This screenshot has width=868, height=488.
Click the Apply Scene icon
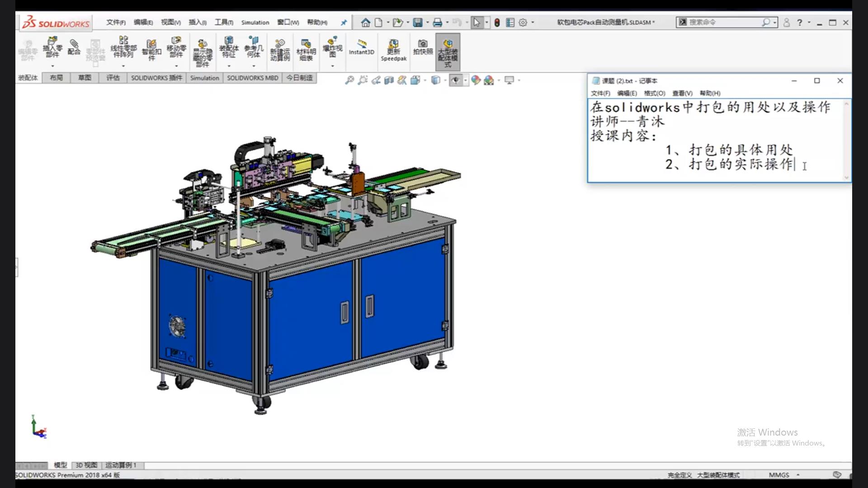pos(489,80)
